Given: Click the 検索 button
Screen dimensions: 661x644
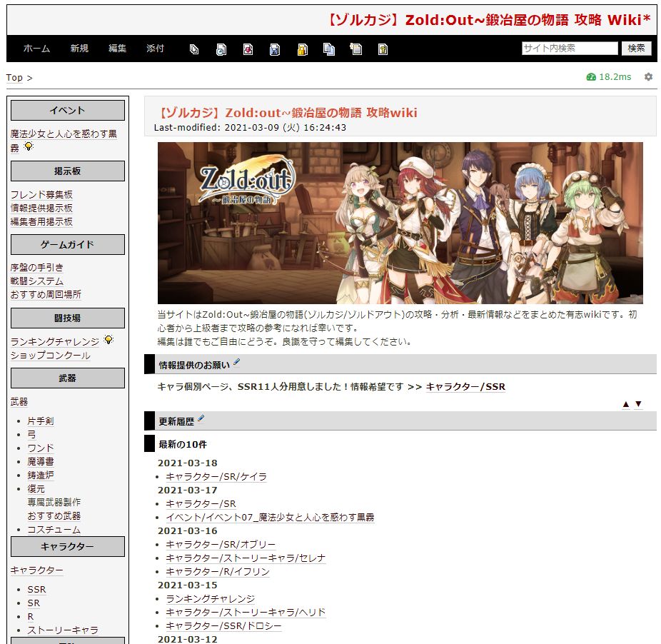Looking at the screenshot, I should 637,48.
